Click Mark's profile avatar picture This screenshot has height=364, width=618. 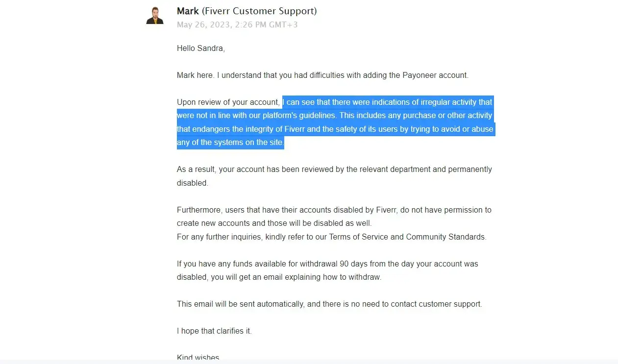(155, 16)
